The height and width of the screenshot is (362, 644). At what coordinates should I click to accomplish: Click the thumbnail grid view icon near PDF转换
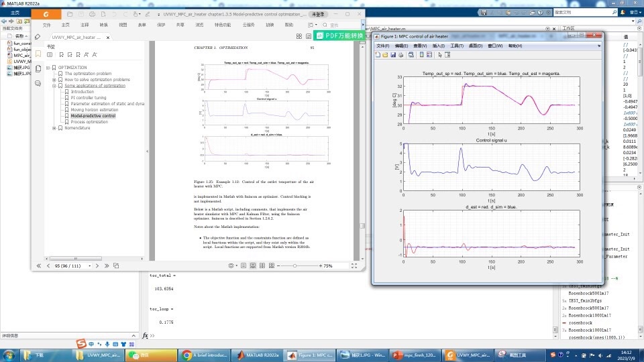pos(299,36)
